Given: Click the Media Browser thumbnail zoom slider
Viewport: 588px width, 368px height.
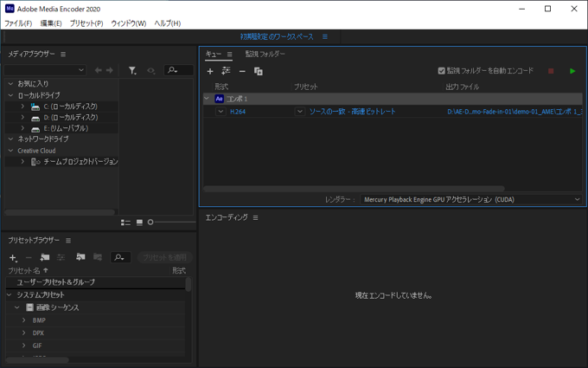Looking at the screenshot, I should click(x=172, y=223).
